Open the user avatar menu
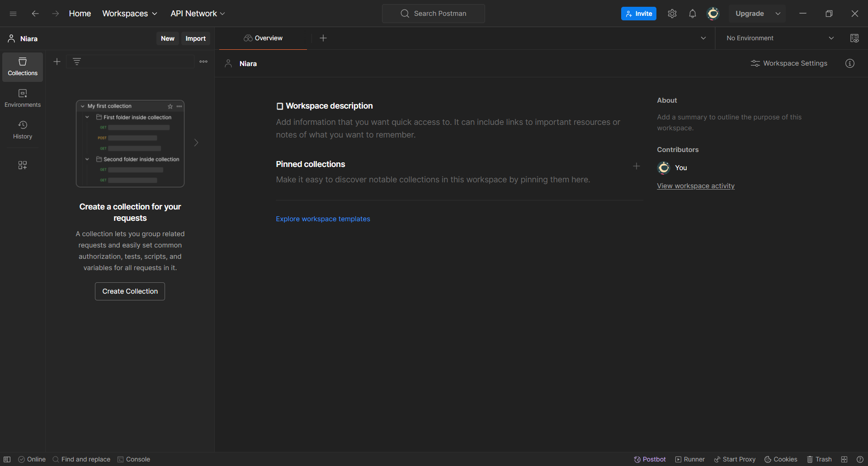 click(x=713, y=14)
